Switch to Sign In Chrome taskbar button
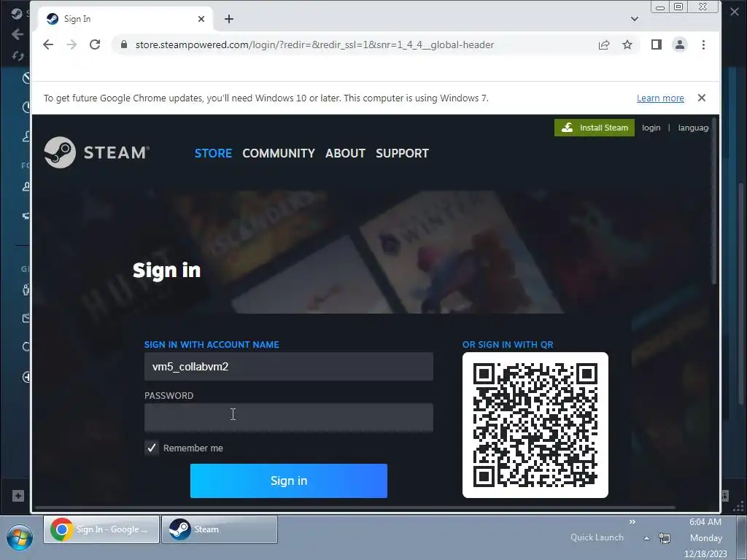747x560 pixels. click(101, 529)
